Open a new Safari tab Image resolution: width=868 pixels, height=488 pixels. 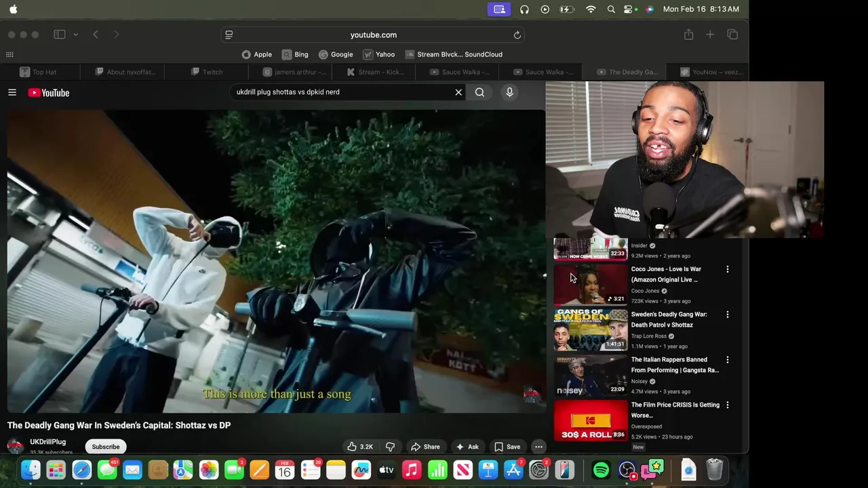(x=710, y=35)
